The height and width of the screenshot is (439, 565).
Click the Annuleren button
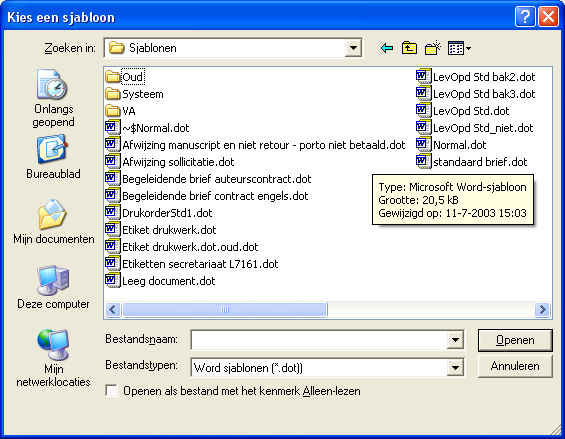coord(515,366)
